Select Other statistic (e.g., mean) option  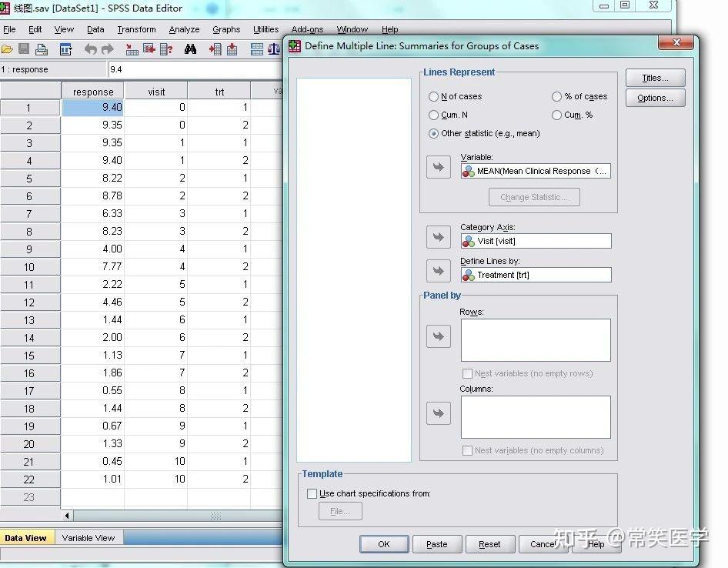(433, 134)
